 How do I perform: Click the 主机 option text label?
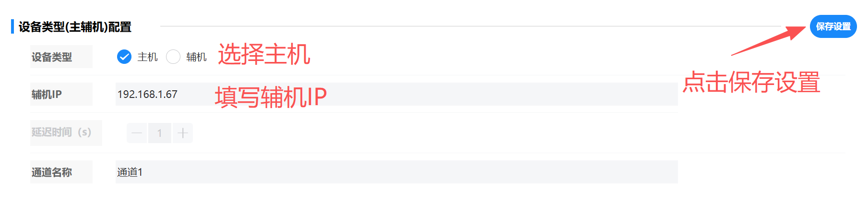coord(147,57)
